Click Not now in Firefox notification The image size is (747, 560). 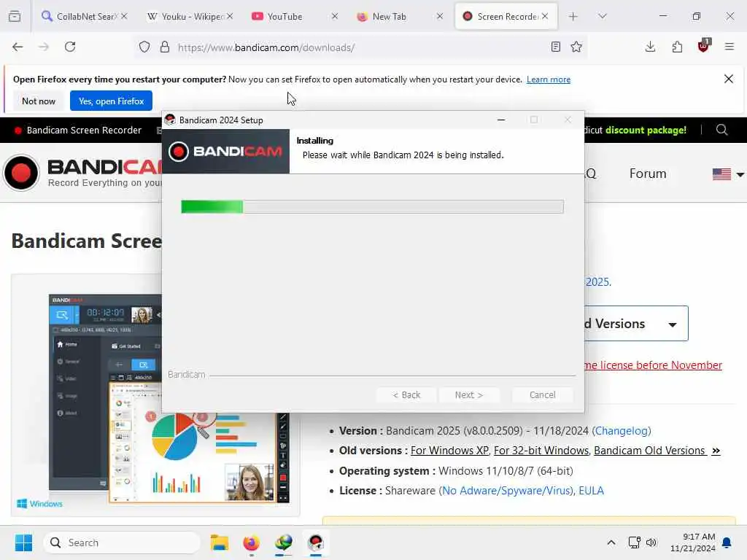pos(39,101)
